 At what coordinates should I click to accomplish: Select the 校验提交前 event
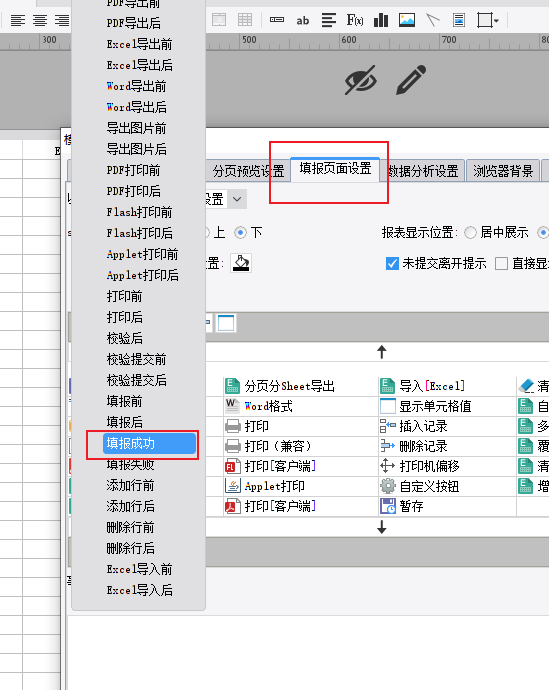pyautogui.click(x=136, y=359)
